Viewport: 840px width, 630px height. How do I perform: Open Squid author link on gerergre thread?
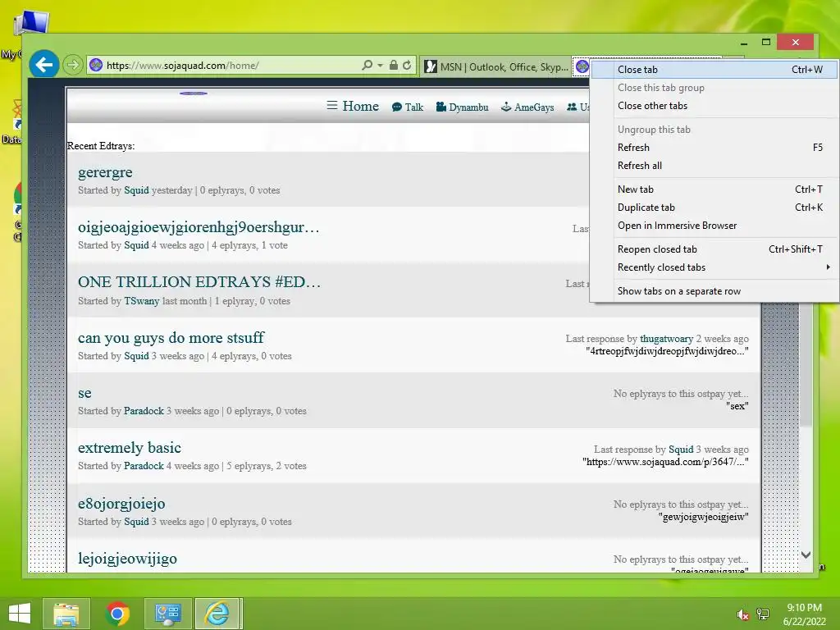[x=136, y=190]
